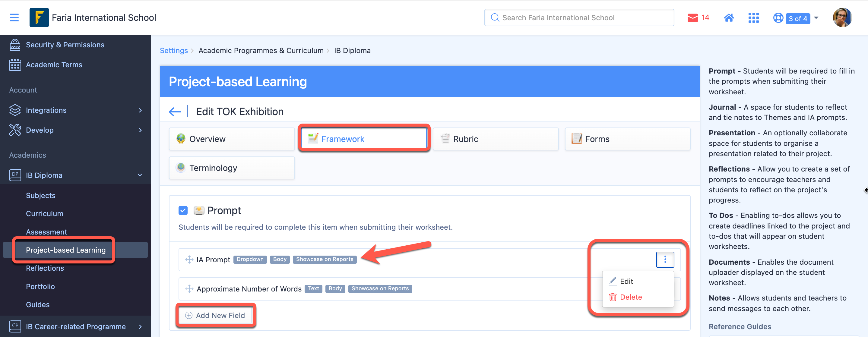
Task: Follow the Settings breadcrumb link
Action: point(173,51)
